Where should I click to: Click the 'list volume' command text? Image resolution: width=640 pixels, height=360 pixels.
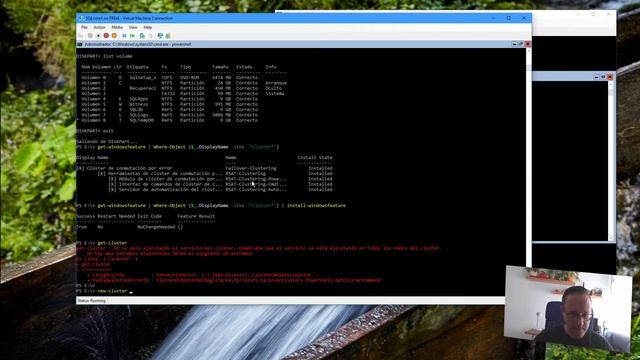coord(118,56)
